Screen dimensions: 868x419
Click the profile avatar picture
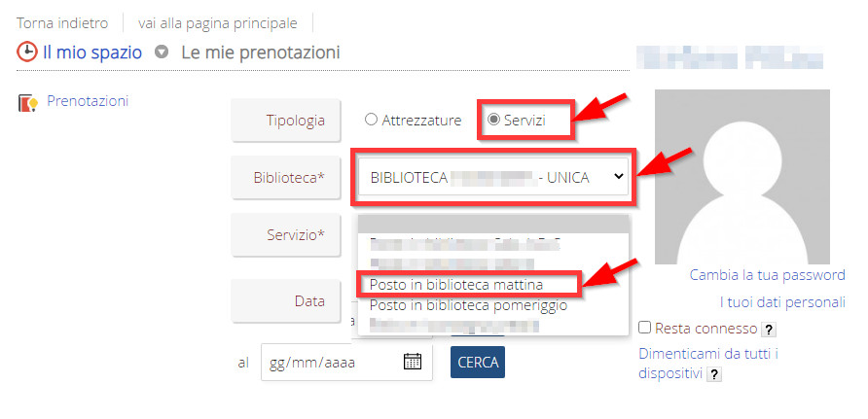(x=741, y=177)
